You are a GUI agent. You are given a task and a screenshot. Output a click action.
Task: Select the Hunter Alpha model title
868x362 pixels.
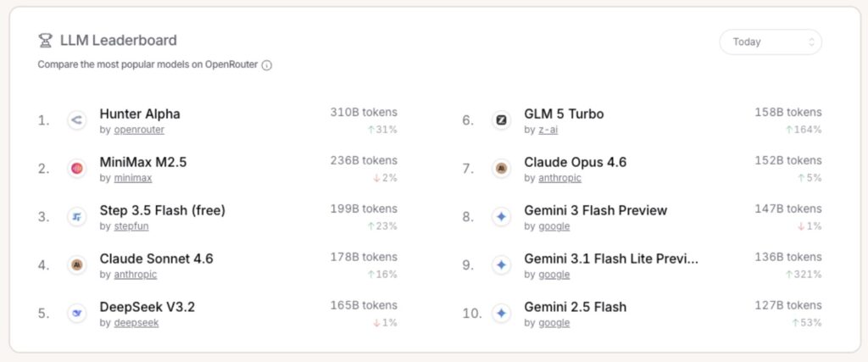[140, 114]
